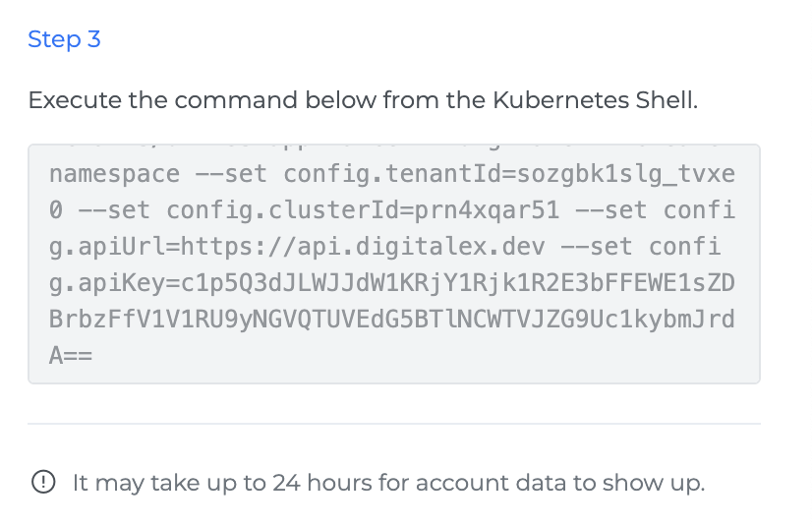Click the partially hidden top line of the code block

point(393,149)
